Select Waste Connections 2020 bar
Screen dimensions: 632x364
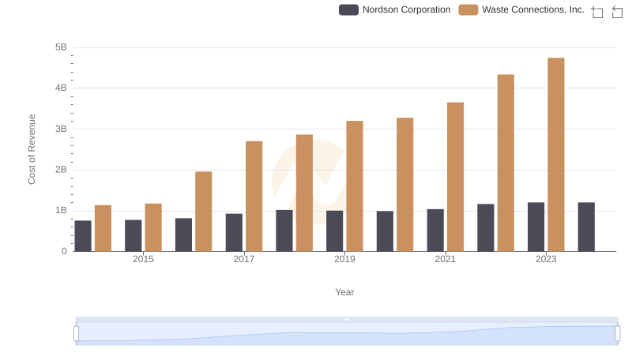404,185
